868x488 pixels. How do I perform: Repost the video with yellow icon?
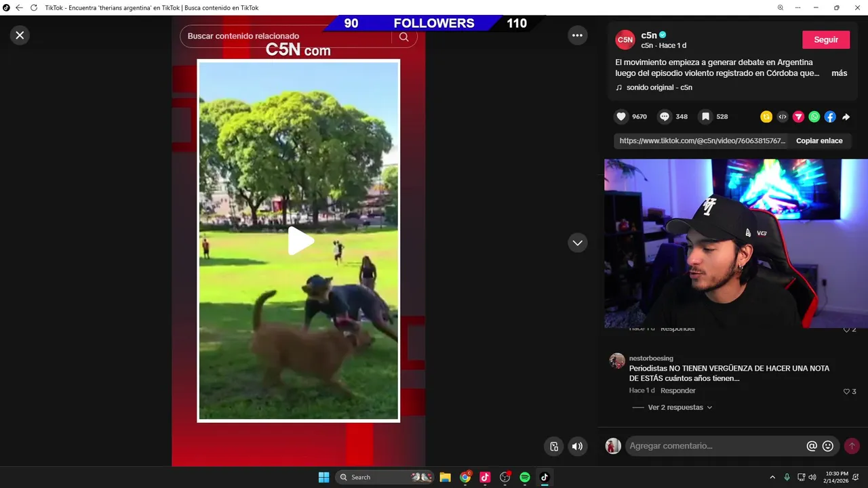pos(766,117)
